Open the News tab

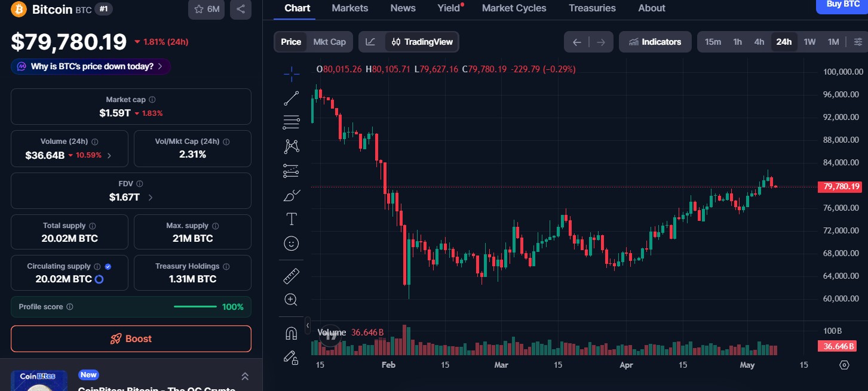[x=403, y=8]
